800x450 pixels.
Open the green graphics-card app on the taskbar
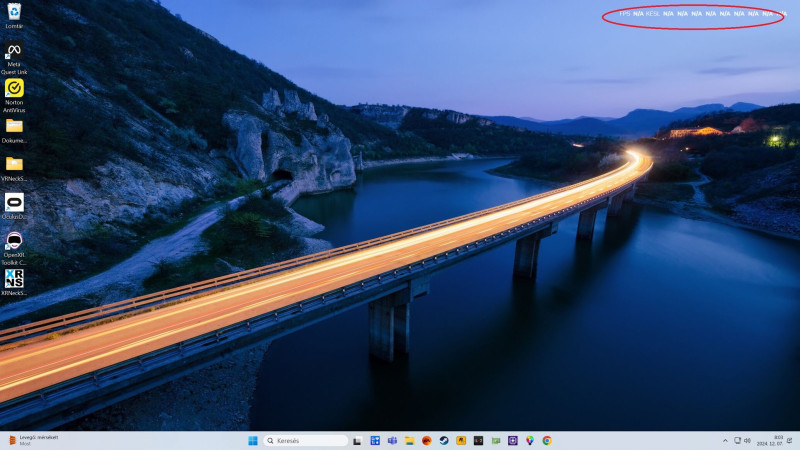tap(495, 440)
